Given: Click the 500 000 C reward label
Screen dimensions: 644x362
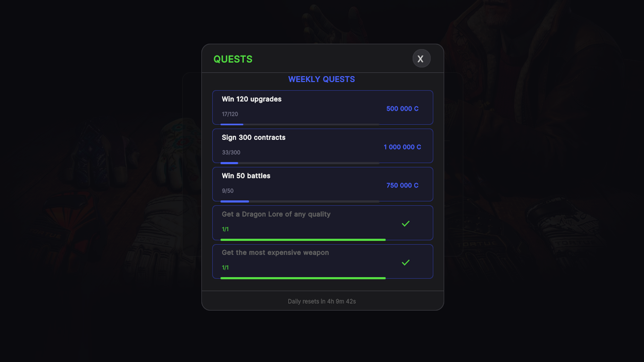Looking at the screenshot, I should (x=402, y=109).
